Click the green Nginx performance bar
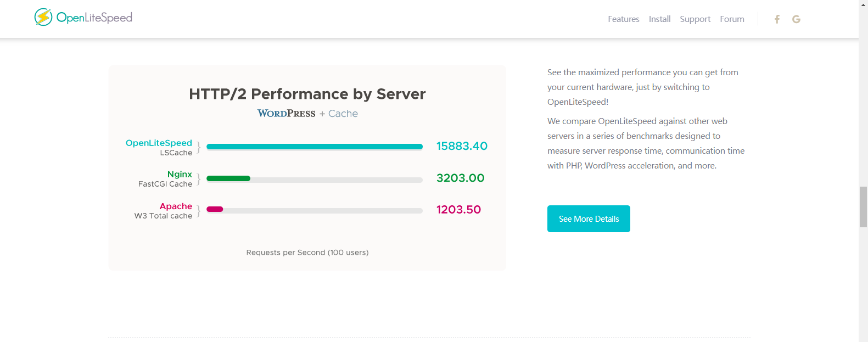868x342 pixels. [x=228, y=178]
